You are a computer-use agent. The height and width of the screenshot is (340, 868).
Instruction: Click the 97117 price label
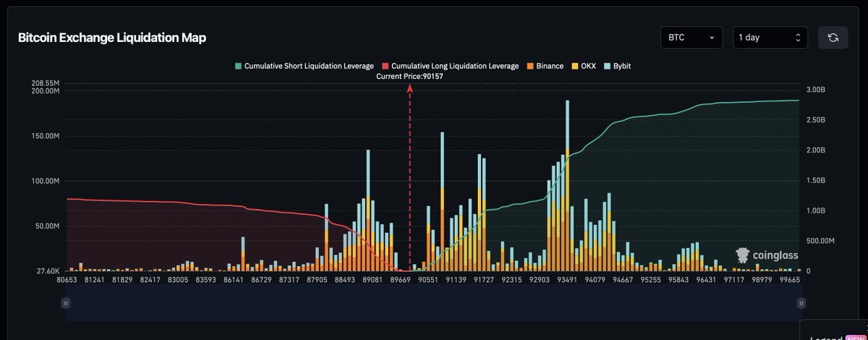[x=733, y=279]
